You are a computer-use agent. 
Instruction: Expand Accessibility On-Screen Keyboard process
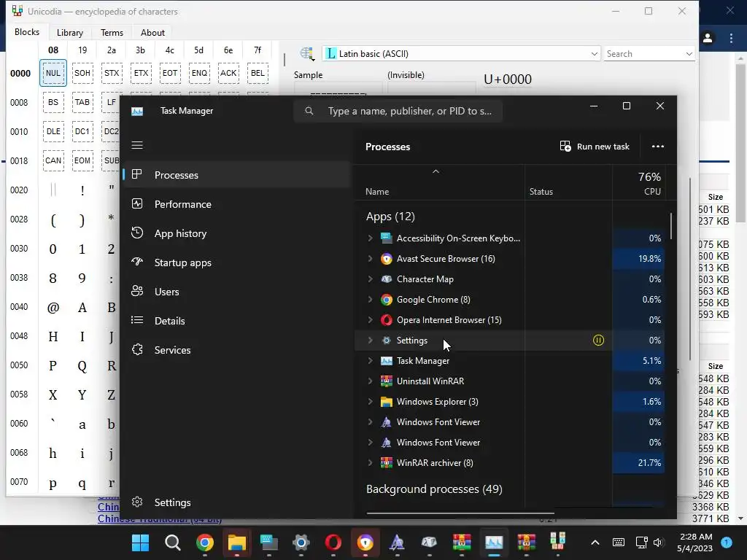tap(370, 238)
